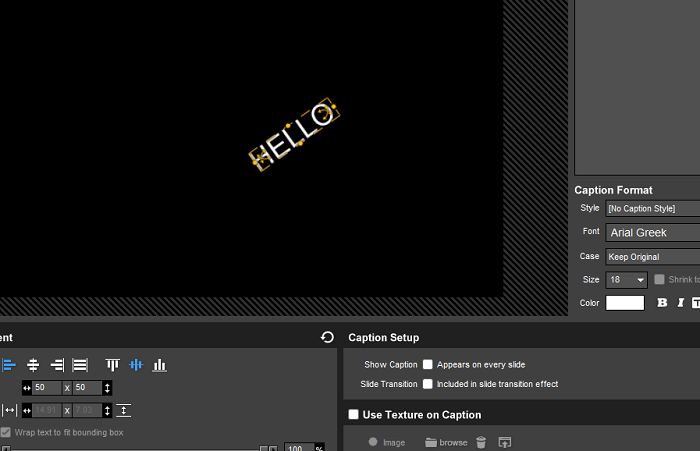
Task: Click the Caption Setup heading
Action: pos(383,338)
